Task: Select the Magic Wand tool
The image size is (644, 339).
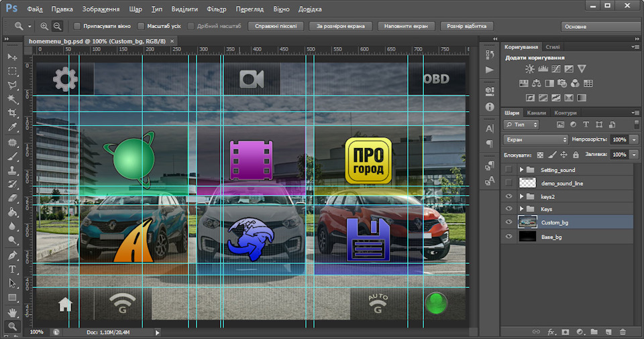Action: (x=12, y=99)
